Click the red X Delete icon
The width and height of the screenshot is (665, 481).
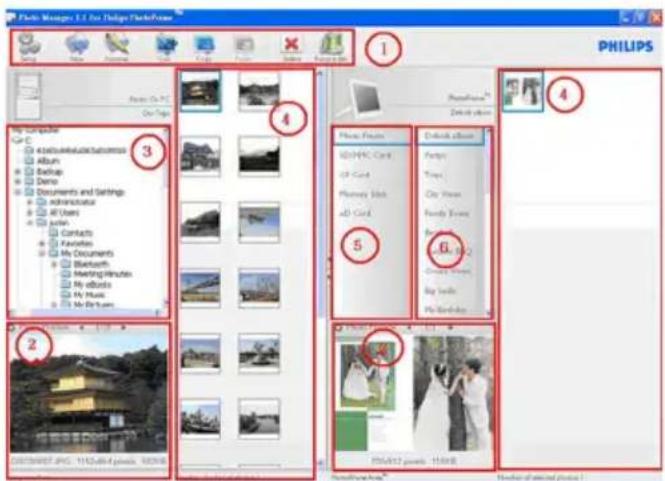pos(292,44)
